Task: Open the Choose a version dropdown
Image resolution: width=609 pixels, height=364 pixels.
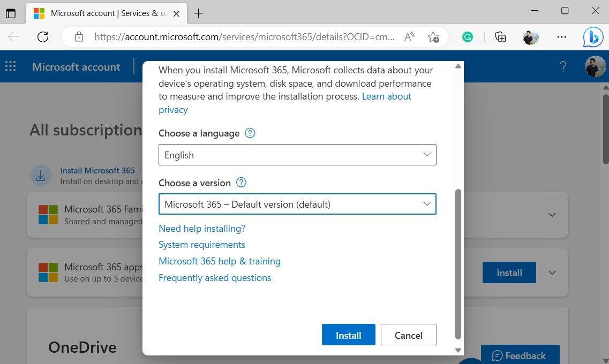Action: click(297, 204)
